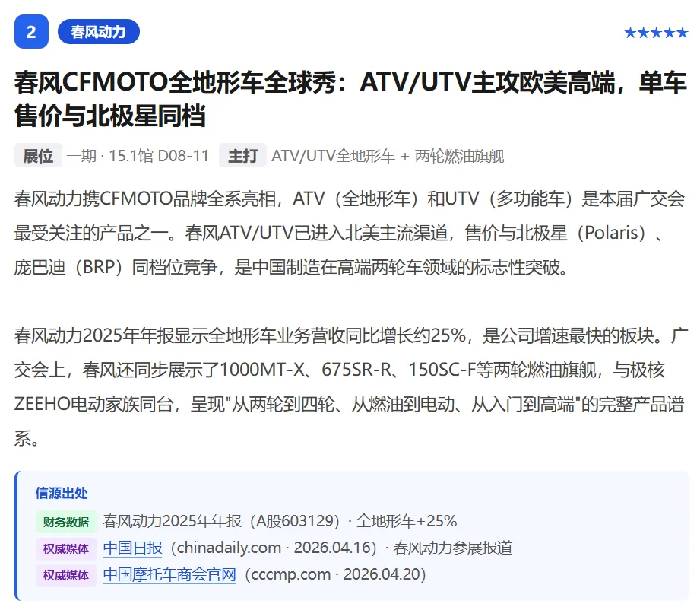Click paragraph starting 春风动力携CFMOTO品牌全系亮相

[350, 233]
